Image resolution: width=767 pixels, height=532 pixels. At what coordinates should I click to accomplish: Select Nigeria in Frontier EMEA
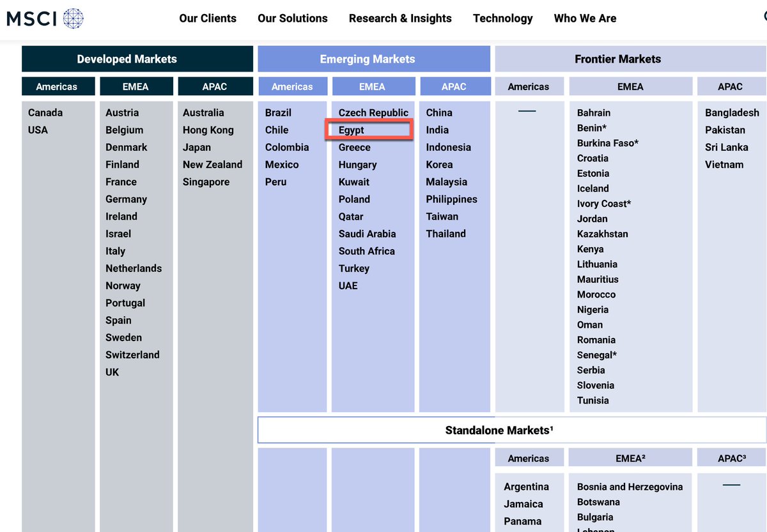(593, 310)
